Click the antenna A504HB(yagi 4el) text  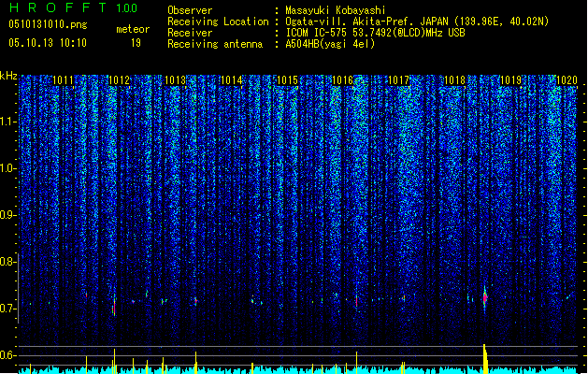point(330,44)
